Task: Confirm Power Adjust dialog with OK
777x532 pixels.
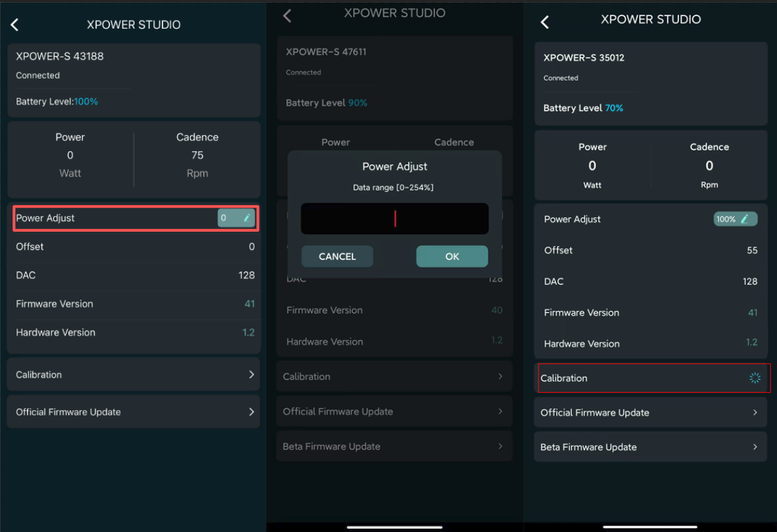Action: click(452, 256)
